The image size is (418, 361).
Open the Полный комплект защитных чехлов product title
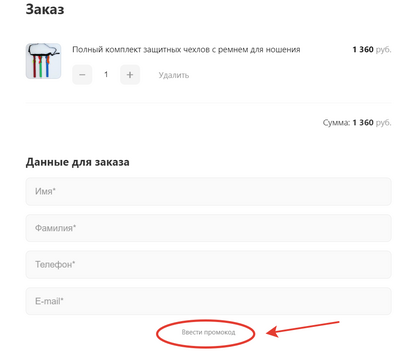[186, 50]
